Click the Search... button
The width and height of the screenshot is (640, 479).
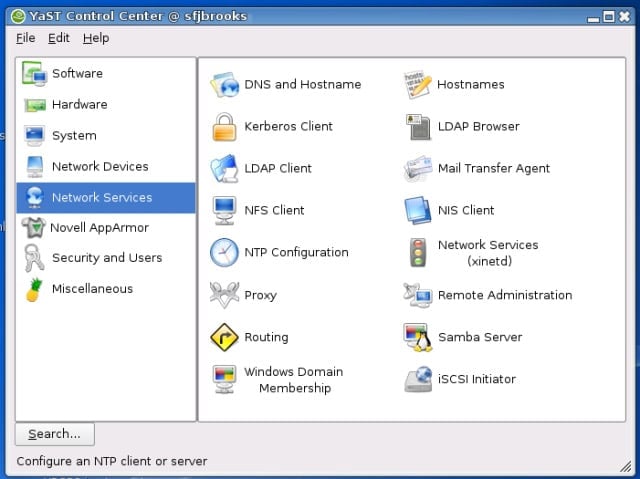[55, 434]
